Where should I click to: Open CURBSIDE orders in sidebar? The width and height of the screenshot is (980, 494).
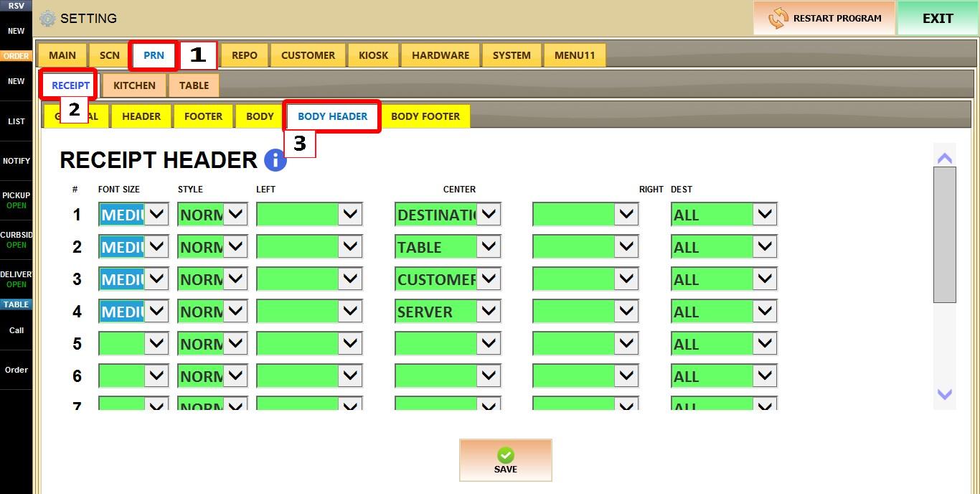[x=16, y=240]
